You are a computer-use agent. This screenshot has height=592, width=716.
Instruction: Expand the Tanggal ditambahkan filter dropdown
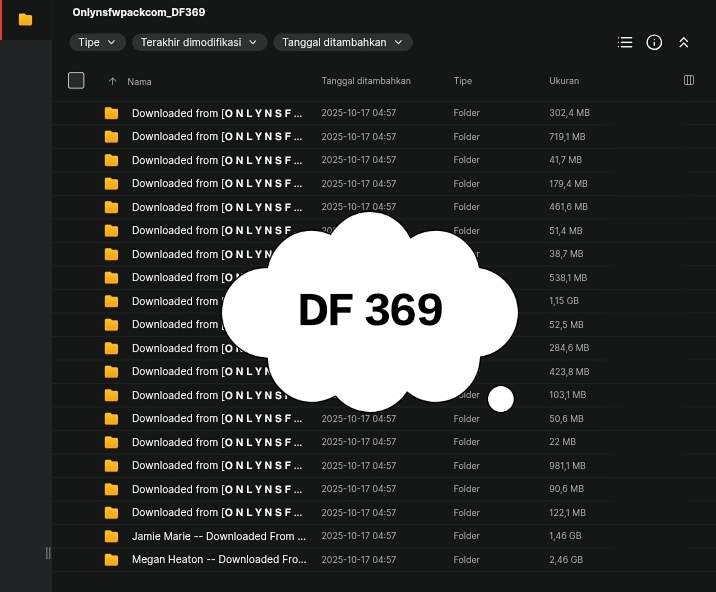click(x=343, y=42)
